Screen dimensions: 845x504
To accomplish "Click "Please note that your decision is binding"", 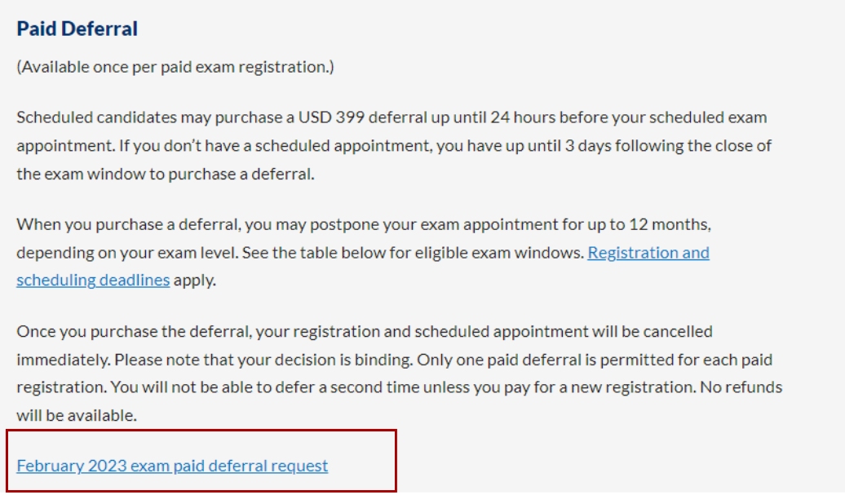I will pyautogui.click(x=263, y=360).
